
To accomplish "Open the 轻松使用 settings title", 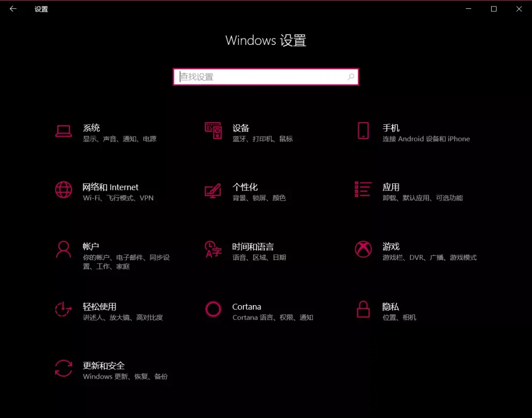I will coord(100,307).
